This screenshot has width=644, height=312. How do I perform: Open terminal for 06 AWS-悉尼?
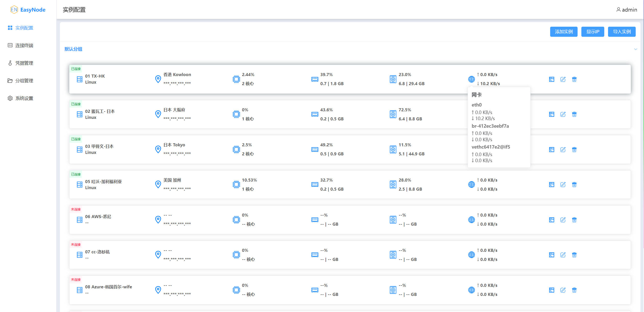click(551, 220)
